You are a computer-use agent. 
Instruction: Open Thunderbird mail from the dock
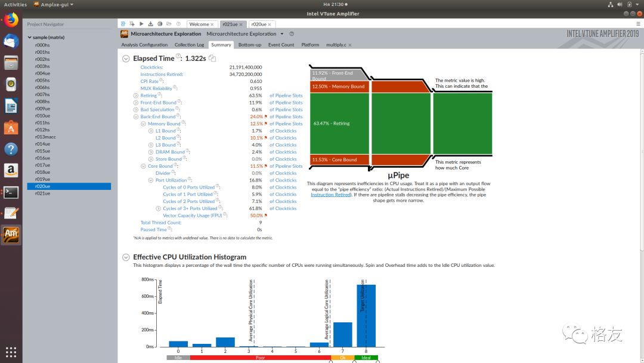click(11, 42)
